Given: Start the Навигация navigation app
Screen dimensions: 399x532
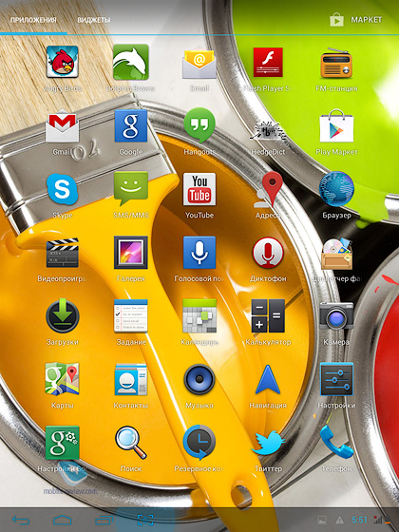Looking at the screenshot, I should (268, 379).
